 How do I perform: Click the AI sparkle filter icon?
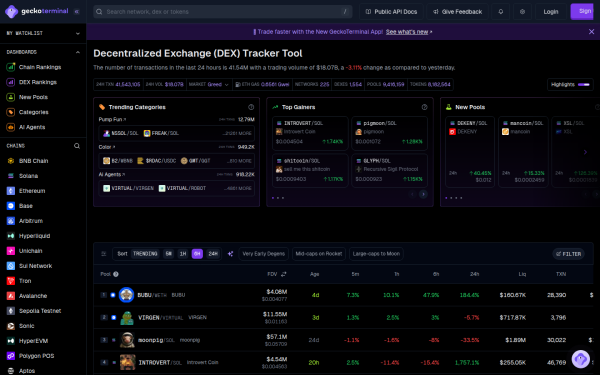click(230, 254)
